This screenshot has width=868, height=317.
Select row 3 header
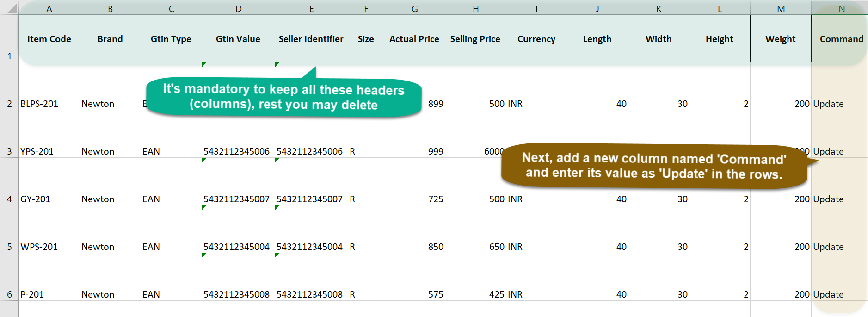pyautogui.click(x=9, y=134)
